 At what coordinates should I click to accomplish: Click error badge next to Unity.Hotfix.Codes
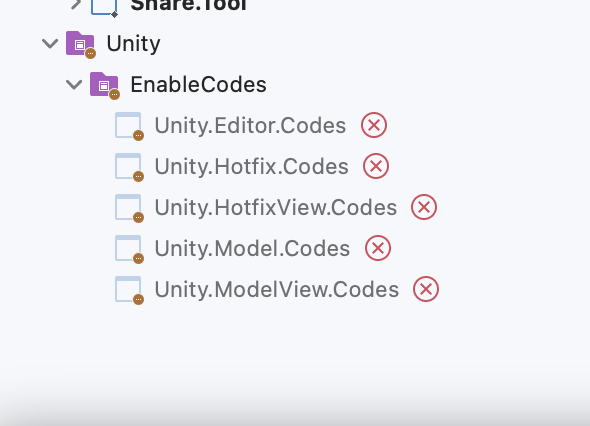coord(376,166)
